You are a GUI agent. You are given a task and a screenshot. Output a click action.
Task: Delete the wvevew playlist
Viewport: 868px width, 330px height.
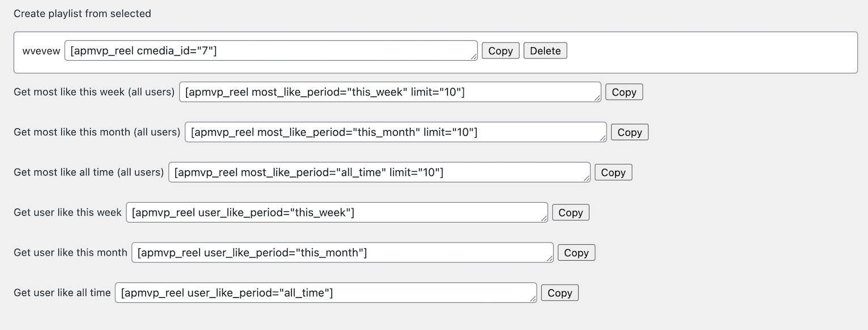pos(545,51)
